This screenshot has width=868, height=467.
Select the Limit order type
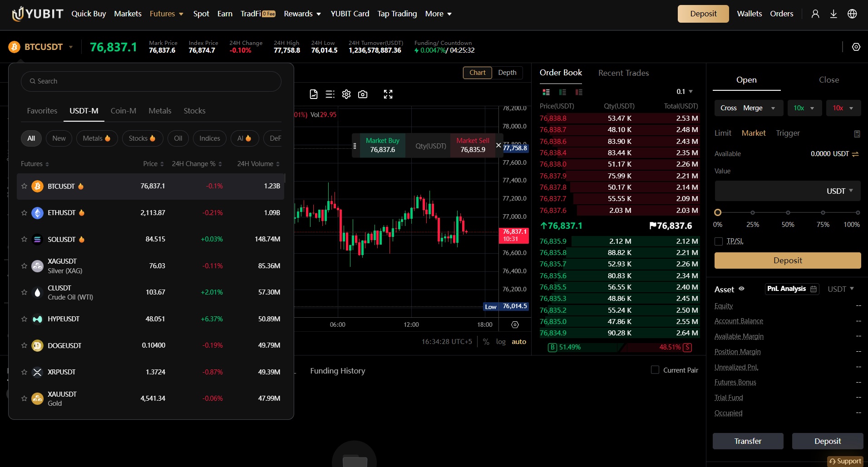pyautogui.click(x=723, y=133)
